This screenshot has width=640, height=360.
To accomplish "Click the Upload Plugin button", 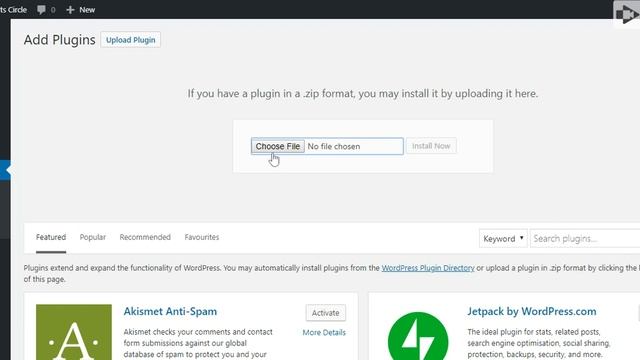I will [131, 40].
